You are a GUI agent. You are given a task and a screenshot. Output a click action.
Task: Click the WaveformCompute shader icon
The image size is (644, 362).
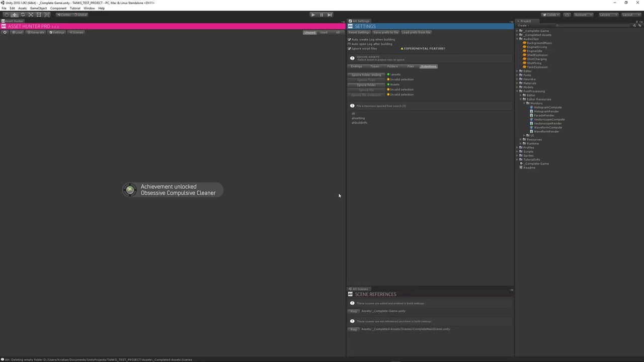pos(531,128)
